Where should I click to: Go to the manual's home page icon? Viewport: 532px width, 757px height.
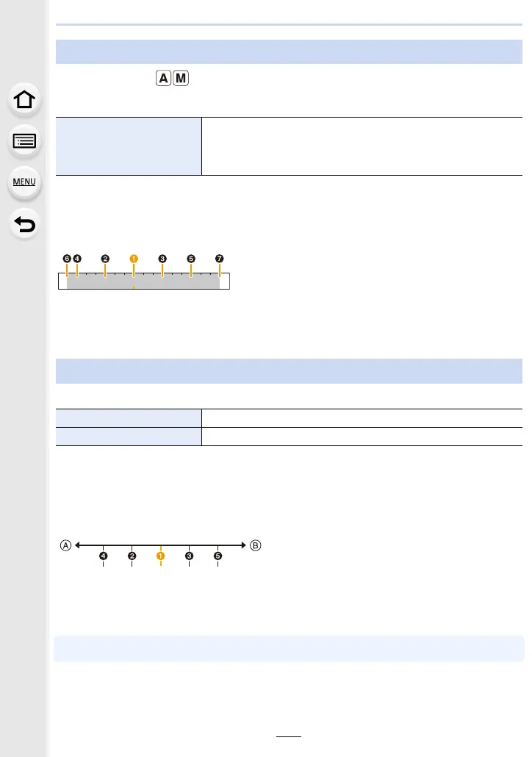24,100
